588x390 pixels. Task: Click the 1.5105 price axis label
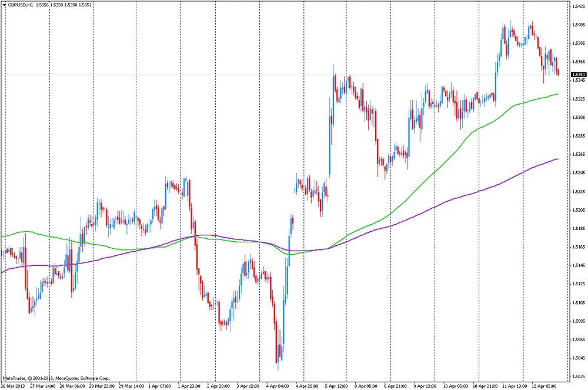(x=579, y=302)
